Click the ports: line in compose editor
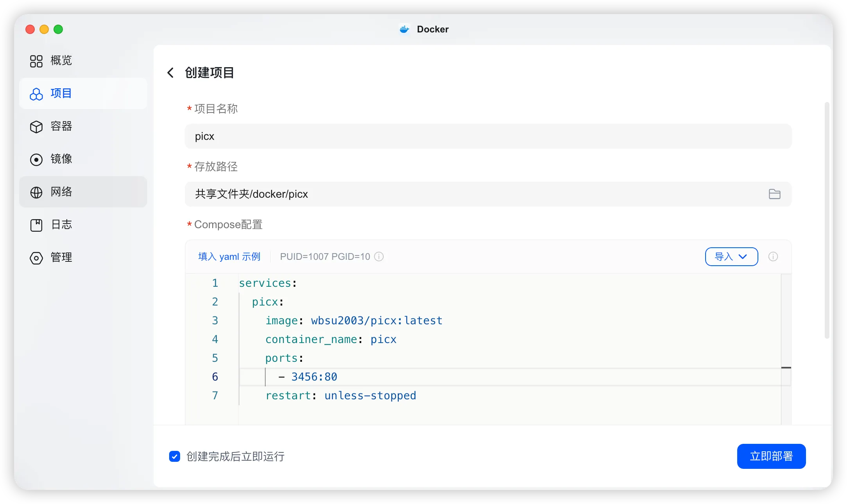Image resolution: width=847 pixels, height=504 pixels. pos(284,358)
